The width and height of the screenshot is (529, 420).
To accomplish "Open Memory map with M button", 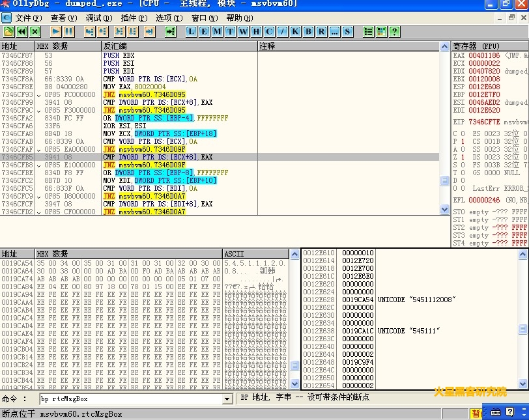I will point(218,31).
